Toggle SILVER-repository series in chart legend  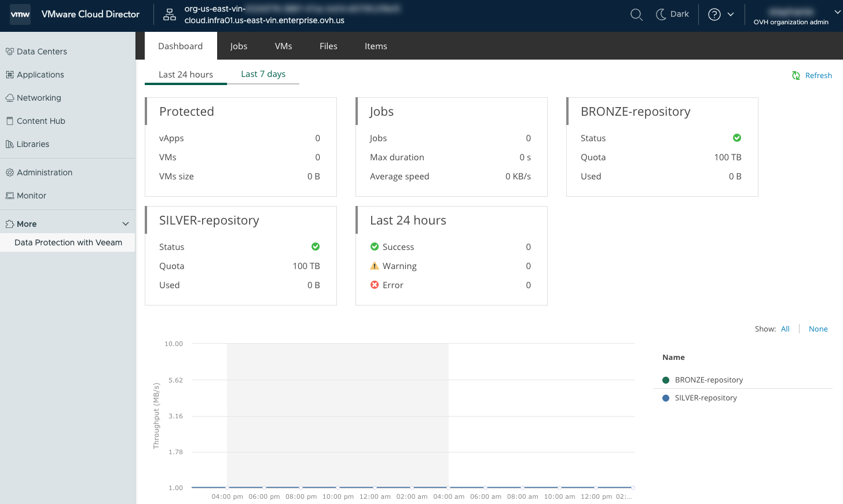[x=706, y=398]
